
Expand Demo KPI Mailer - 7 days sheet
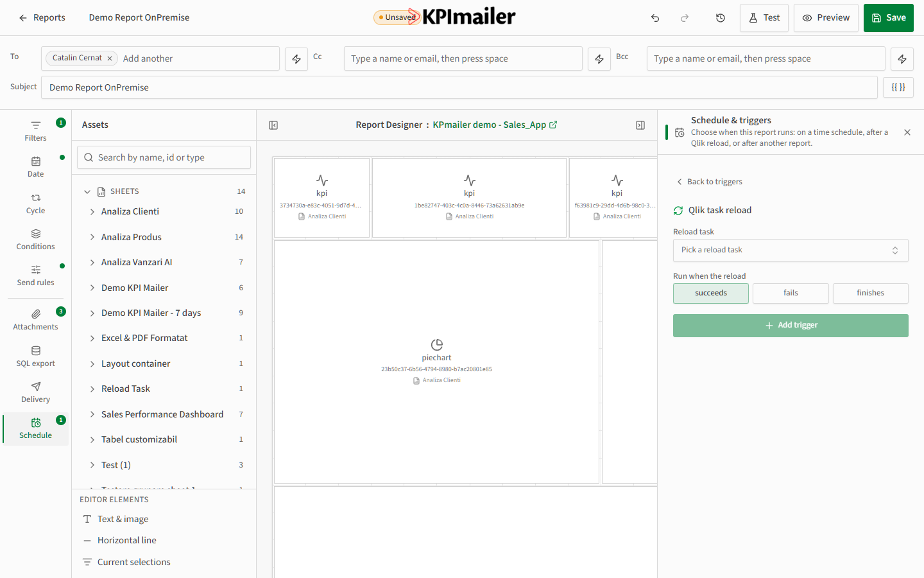(92, 313)
